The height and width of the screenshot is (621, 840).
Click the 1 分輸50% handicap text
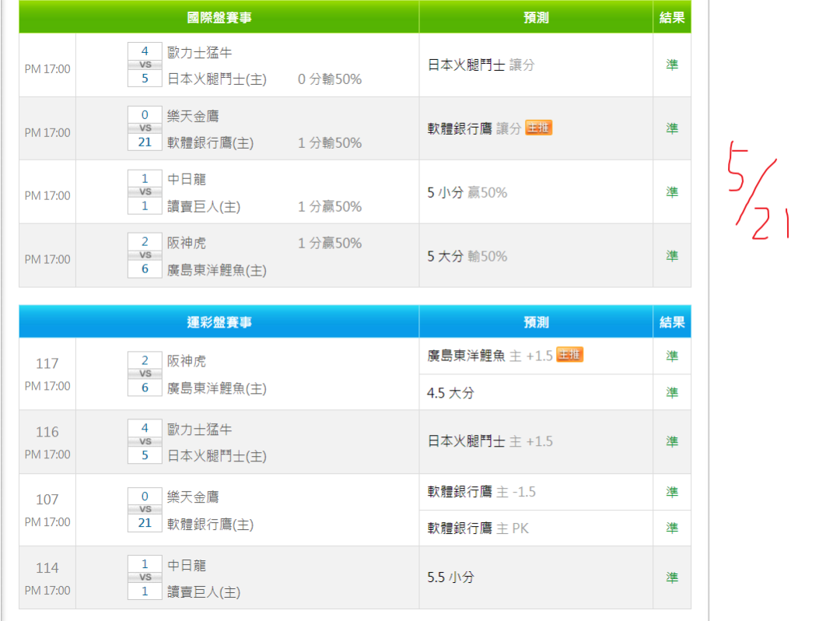tap(330, 143)
